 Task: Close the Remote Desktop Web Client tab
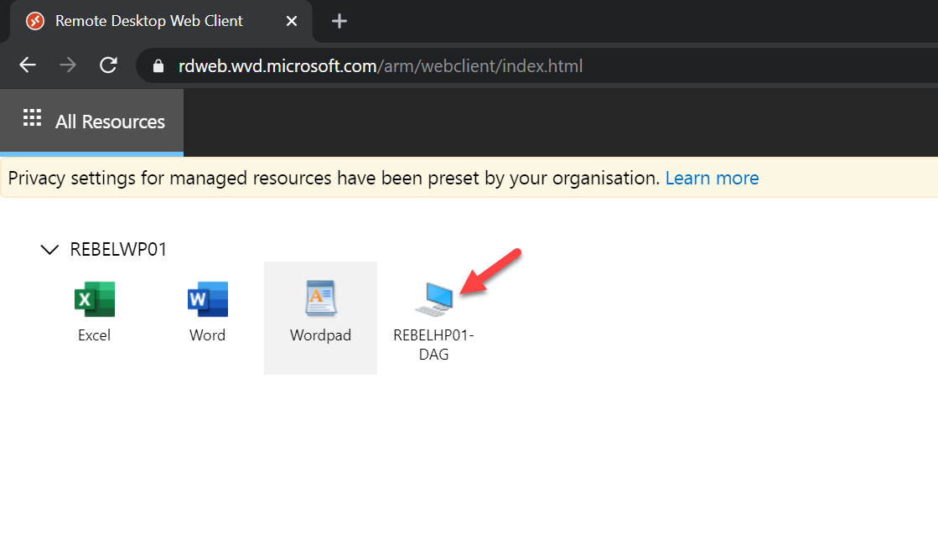tap(292, 22)
